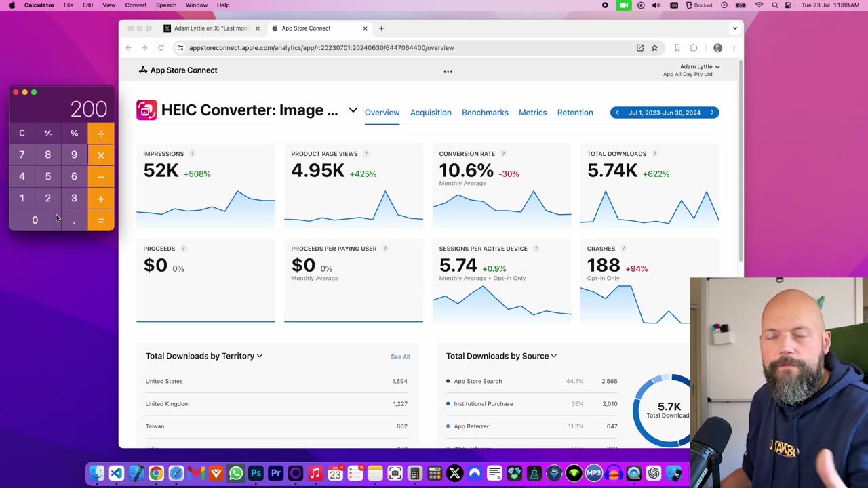Click the calculator plus key
Image resolution: width=868 pixels, height=488 pixels.
(x=100, y=199)
